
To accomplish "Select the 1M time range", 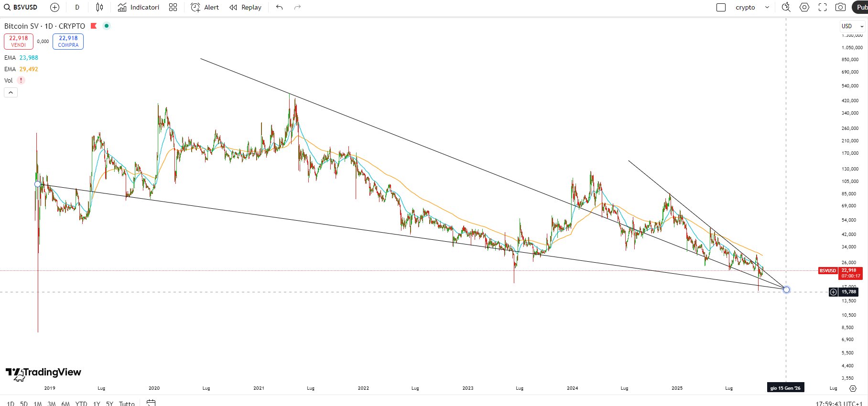I will pos(38,404).
